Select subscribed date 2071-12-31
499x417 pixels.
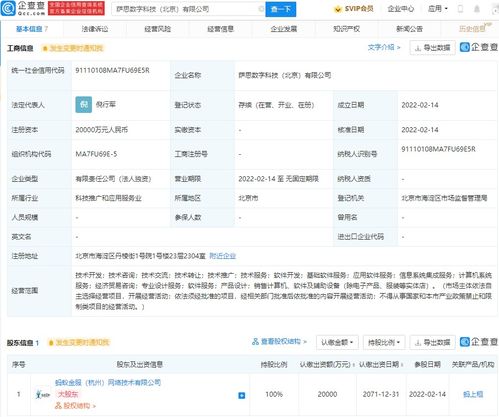(381, 394)
